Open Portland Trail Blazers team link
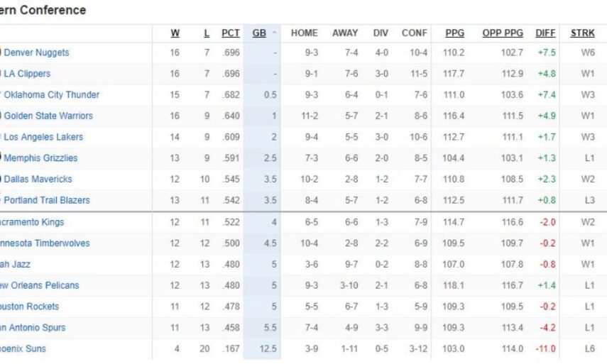The image size is (607, 364). click(47, 200)
